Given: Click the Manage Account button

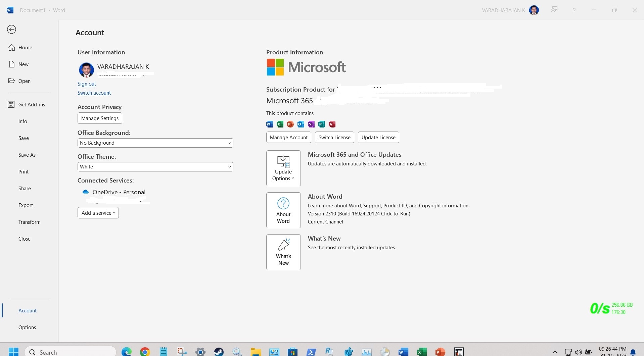Looking at the screenshot, I should pyautogui.click(x=289, y=138).
